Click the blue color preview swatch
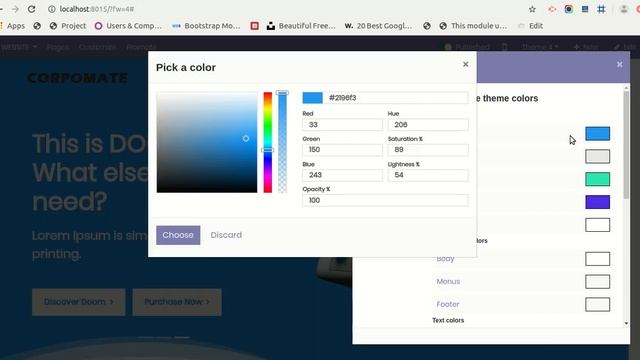This screenshot has width=640, height=360. (313, 98)
